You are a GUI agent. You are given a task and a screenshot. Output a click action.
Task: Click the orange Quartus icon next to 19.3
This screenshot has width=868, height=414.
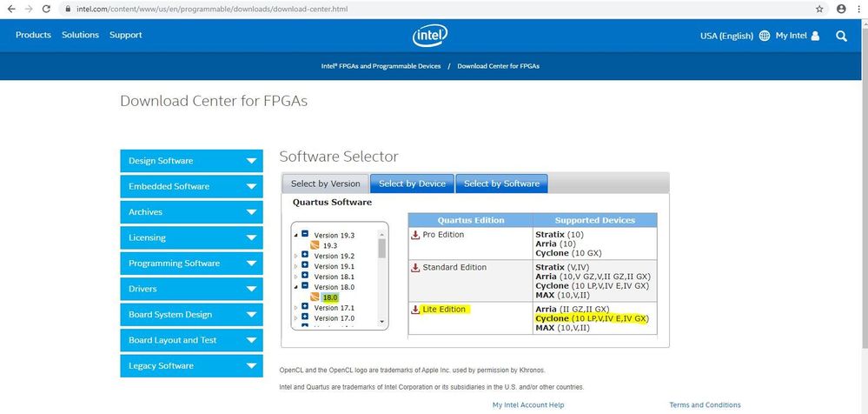pos(315,245)
